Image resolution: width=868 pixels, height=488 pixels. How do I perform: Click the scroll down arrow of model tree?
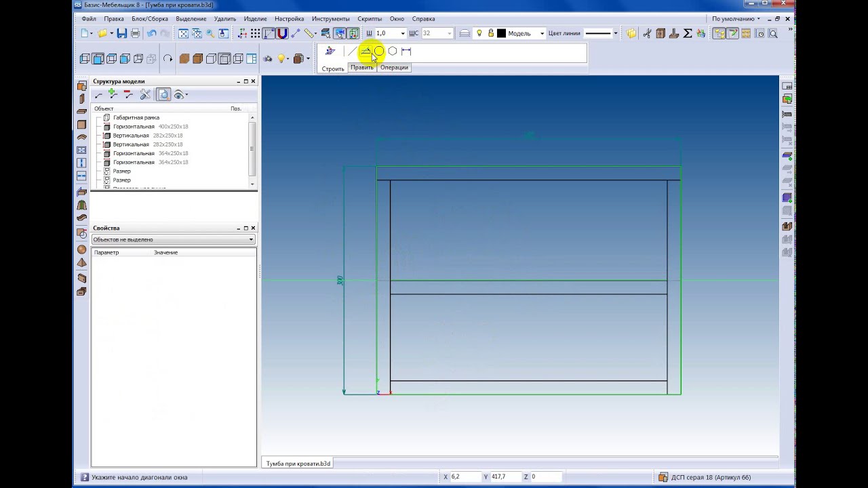252,184
